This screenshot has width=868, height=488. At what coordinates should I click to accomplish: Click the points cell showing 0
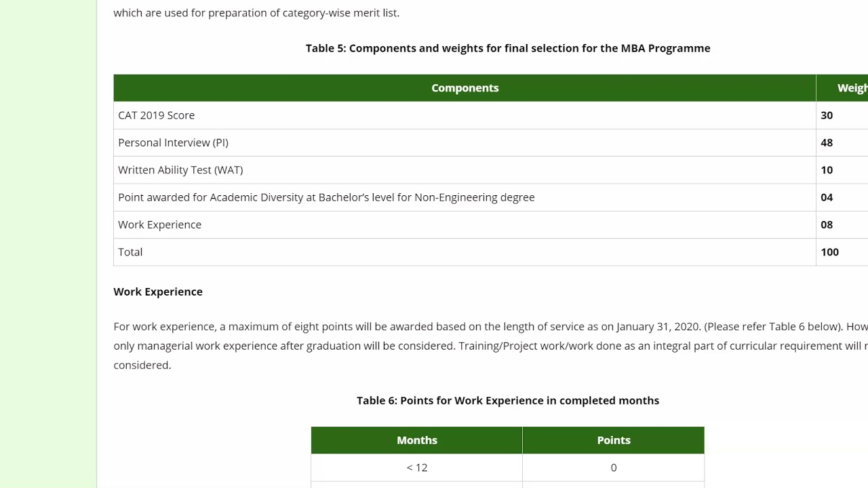tap(614, 468)
